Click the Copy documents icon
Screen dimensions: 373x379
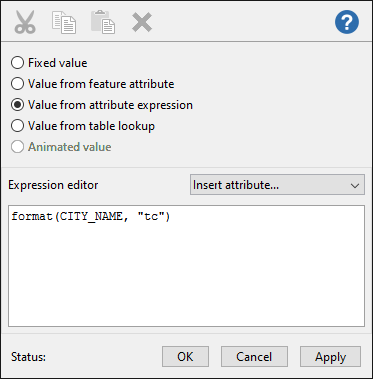point(64,22)
